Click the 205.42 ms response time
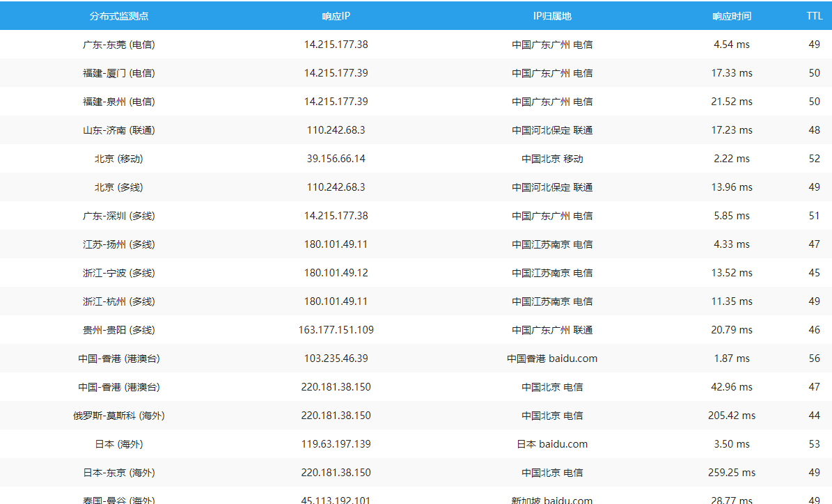 731,416
